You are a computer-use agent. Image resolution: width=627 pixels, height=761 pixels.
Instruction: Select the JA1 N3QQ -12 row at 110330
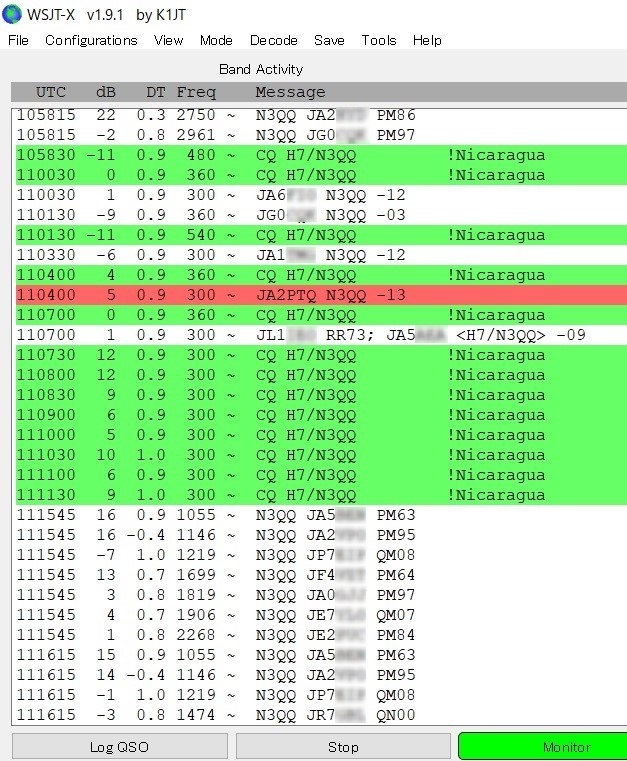[321, 255]
